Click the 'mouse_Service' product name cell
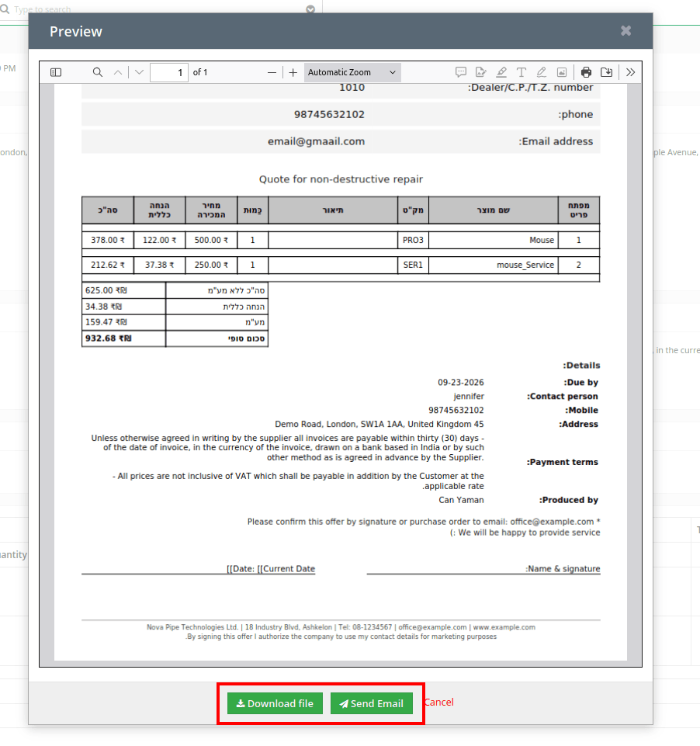 pyautogui.click(x=493, y=265)
